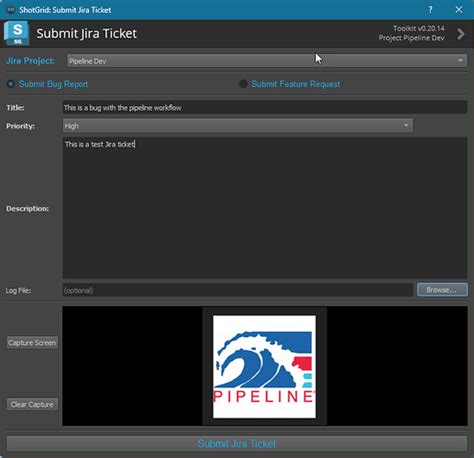Screen dimensions: 474x458
Task: Expand the Toolkit info chevron arrow
Action: pos(461,34)
